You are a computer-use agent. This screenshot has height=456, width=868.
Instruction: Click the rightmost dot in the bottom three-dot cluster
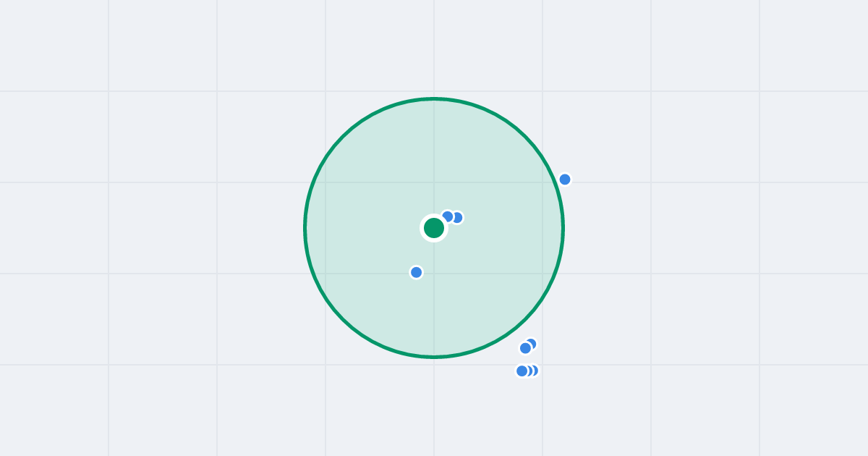535,371
